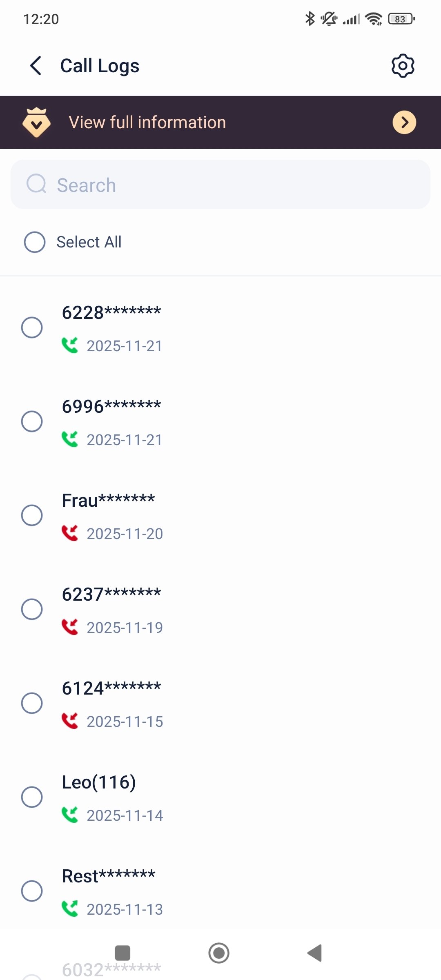Tap missed call icon dated 2025-11-15
Viewport: 441px width, 980px height.
coord(70,721)
